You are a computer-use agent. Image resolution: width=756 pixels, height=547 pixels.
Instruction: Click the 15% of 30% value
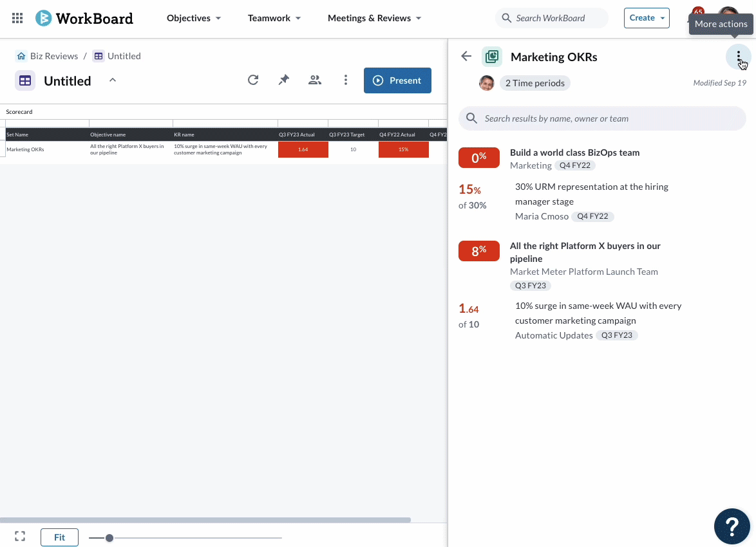point(472,197)
